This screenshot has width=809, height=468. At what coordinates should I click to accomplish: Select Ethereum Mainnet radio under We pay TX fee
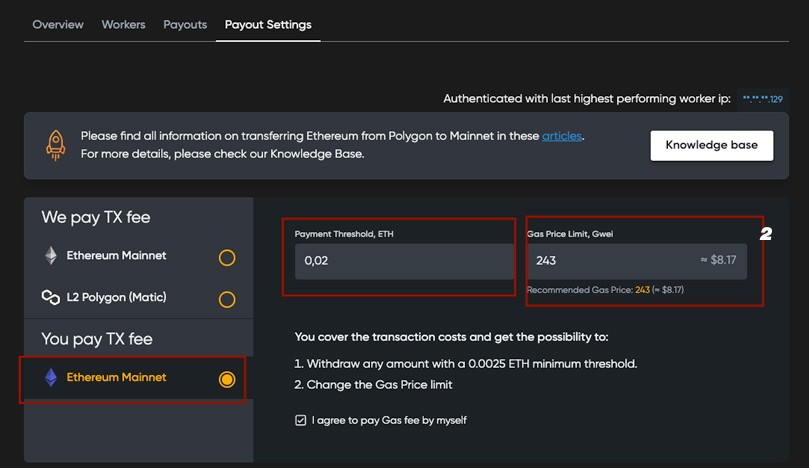227,258
